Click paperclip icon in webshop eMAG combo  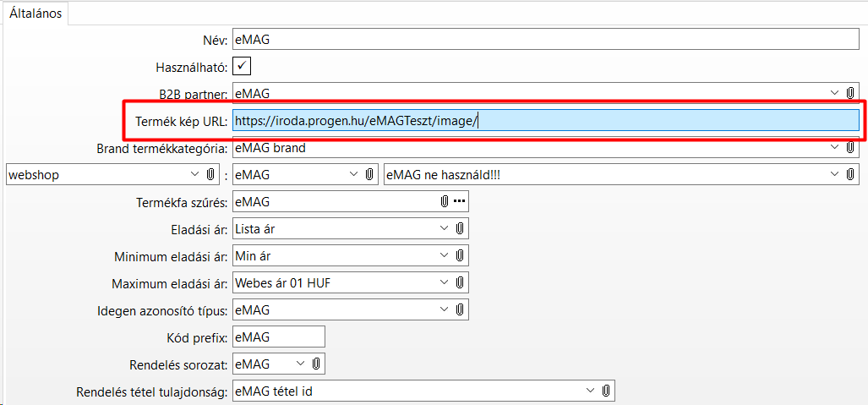(x=368, y=174)
